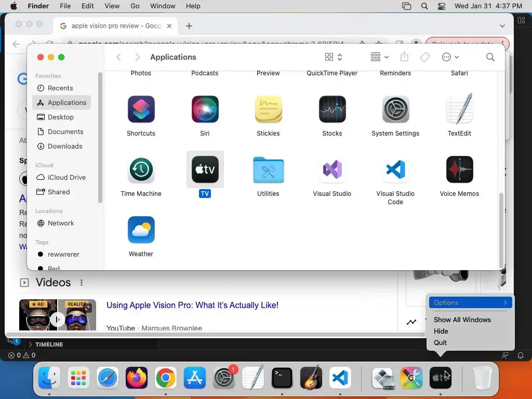
Task: Choose Quit in the Dock menu
Action: [440, 343]
